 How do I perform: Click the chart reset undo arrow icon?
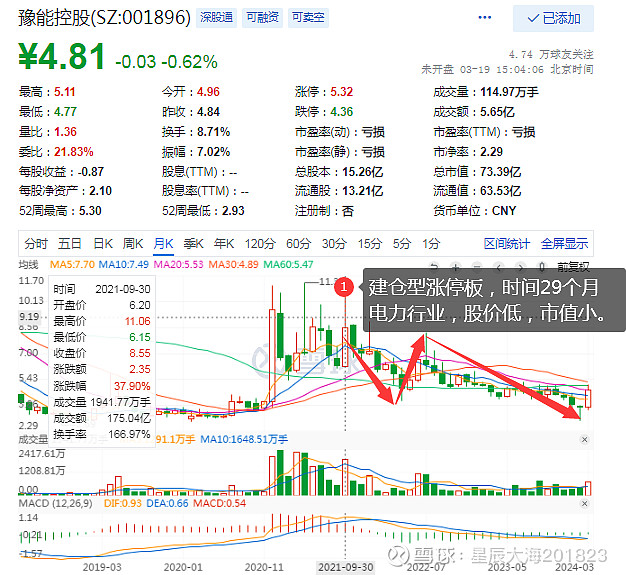(434, 267)
